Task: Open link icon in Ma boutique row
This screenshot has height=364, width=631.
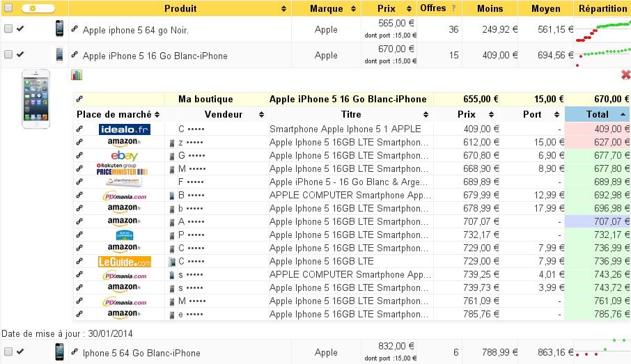Action: pos(79,99)
